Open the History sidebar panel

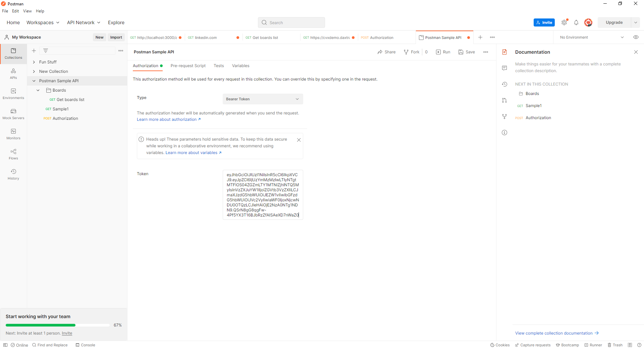(x=13, y=174)
